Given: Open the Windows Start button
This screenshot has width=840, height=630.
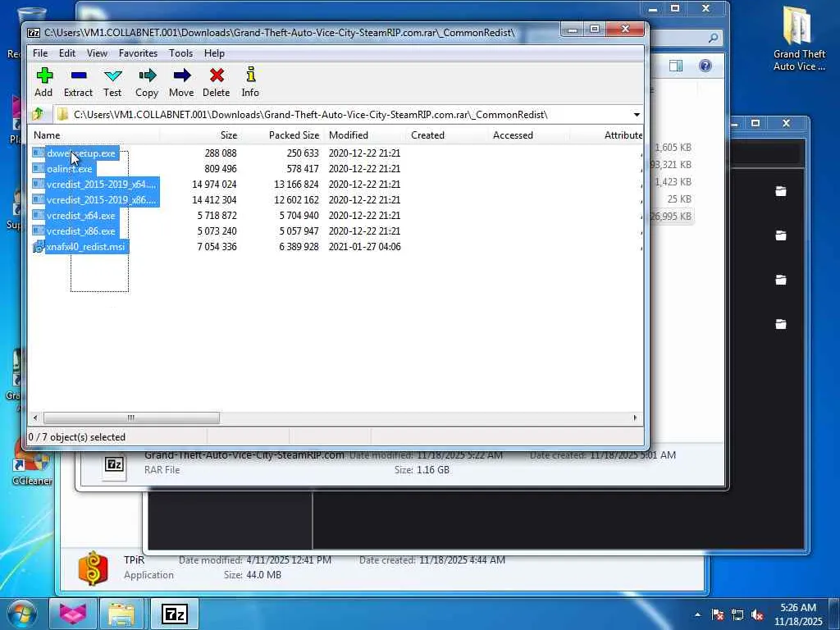Looking at the screenshot, I should point(21,614).
